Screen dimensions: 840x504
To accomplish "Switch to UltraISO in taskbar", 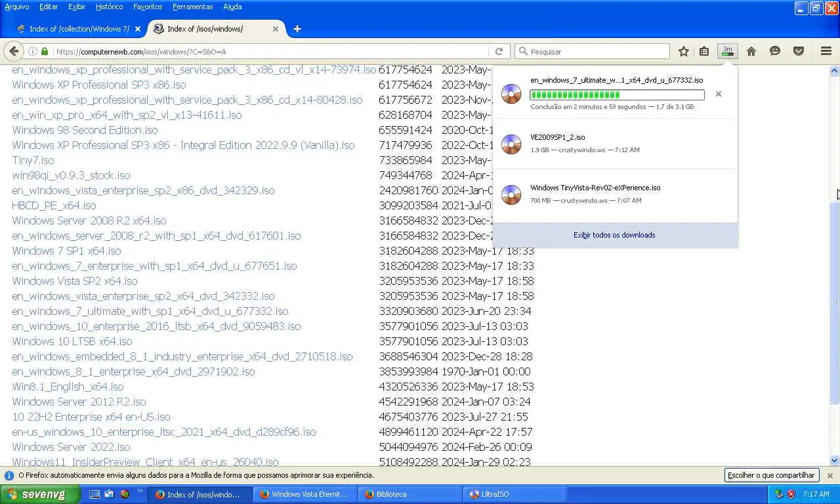I will pos(514,494).
